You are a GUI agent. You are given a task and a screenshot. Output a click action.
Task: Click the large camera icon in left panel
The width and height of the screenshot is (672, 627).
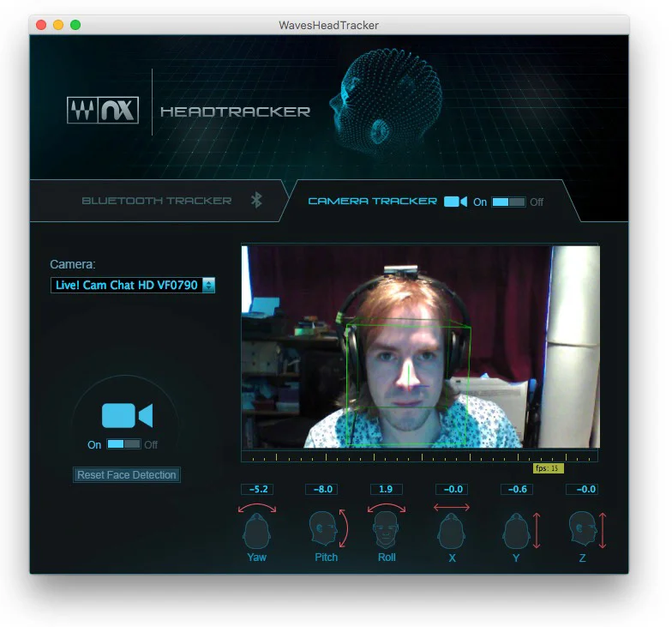point(127,415)
